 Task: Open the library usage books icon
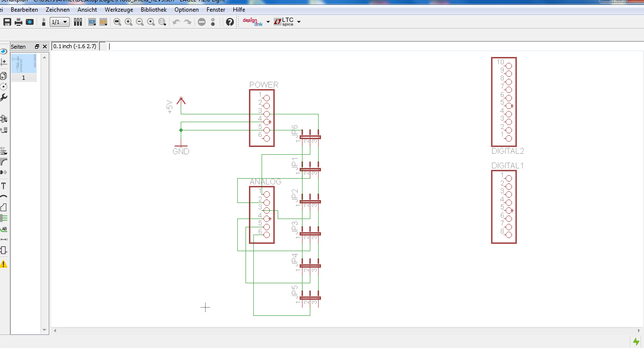[78, 22]
